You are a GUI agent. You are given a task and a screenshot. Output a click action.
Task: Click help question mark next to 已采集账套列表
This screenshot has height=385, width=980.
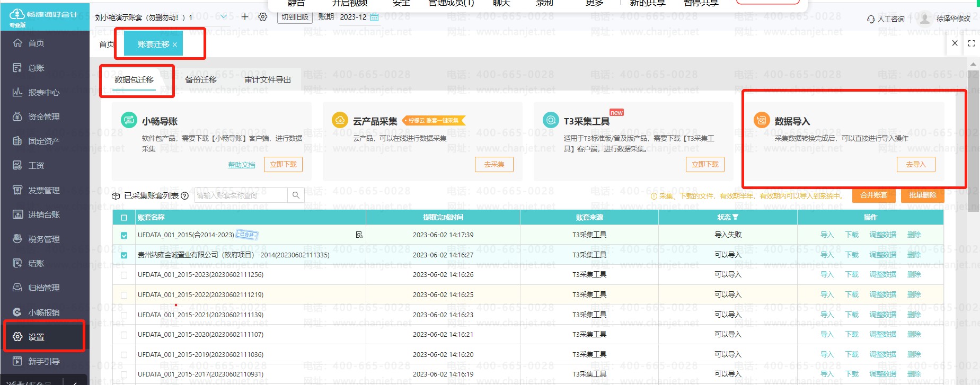[x=185, y=196]
